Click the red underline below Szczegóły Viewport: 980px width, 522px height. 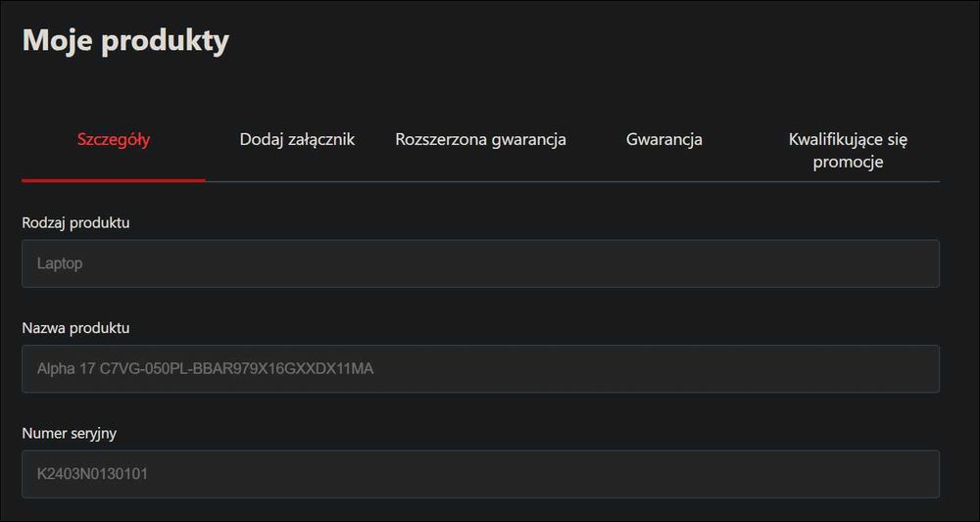tap(114, 180)
